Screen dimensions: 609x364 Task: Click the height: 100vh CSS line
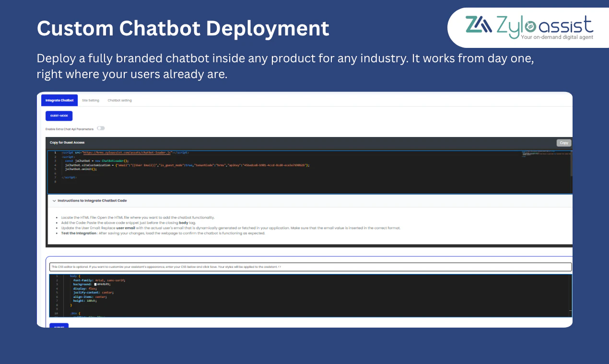pos(85,301)
